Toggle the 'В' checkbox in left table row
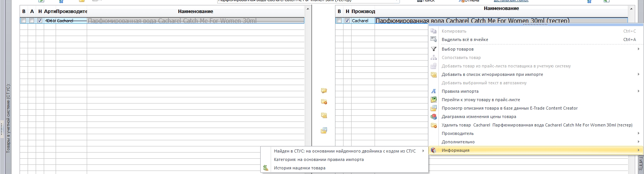 tap(24, 21)
